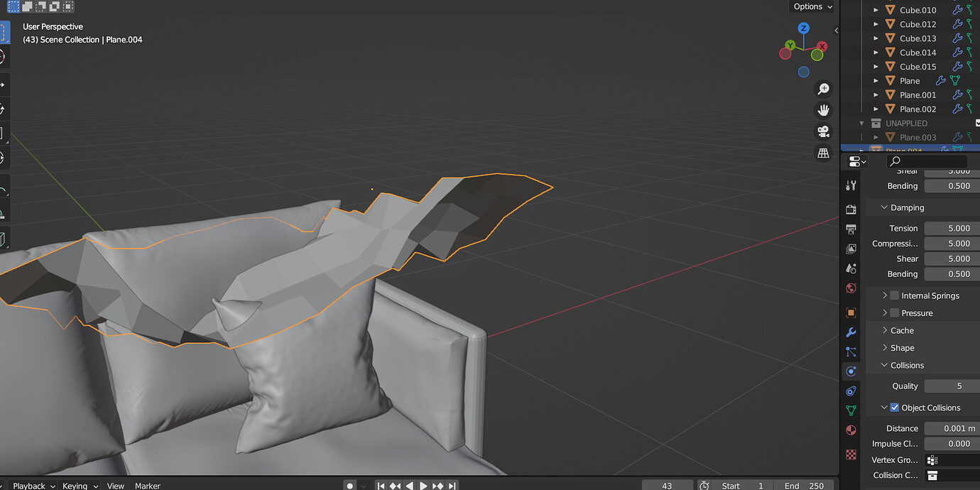Open the Object properties tab
This screenshot has height=490, width=980.
click(851, 312)
